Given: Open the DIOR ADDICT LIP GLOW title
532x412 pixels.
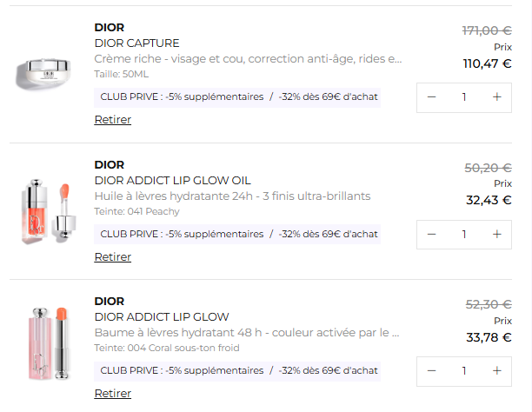Looking at the screenshot, I should tap(162, 316).
